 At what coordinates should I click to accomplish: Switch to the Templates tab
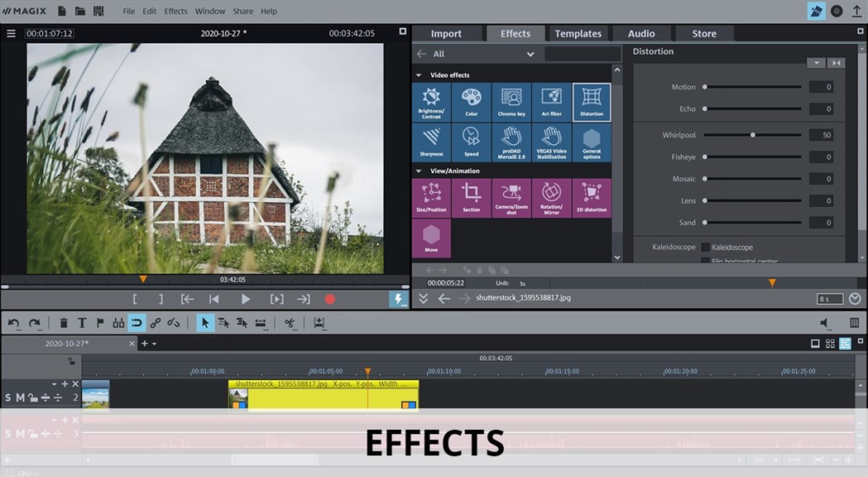pyautogui.click(x=578, y=33)
